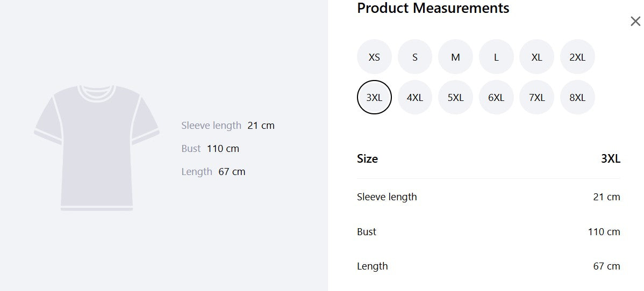This screenshot has width=644, height=291.
Task: Select size S
Action: [x=415, y=57]
